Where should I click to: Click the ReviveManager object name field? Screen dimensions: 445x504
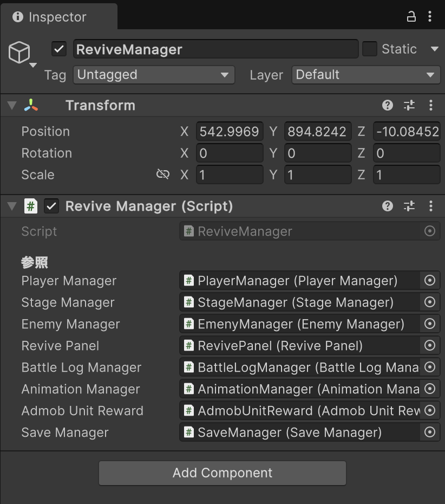pos(215,49)
